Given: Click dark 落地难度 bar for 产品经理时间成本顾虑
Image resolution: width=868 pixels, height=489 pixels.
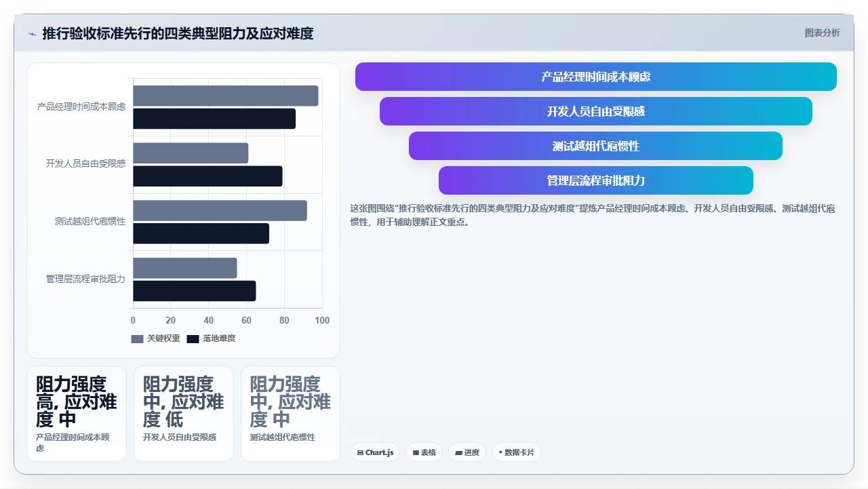Looking at the screenshot, I should point(214,119).
